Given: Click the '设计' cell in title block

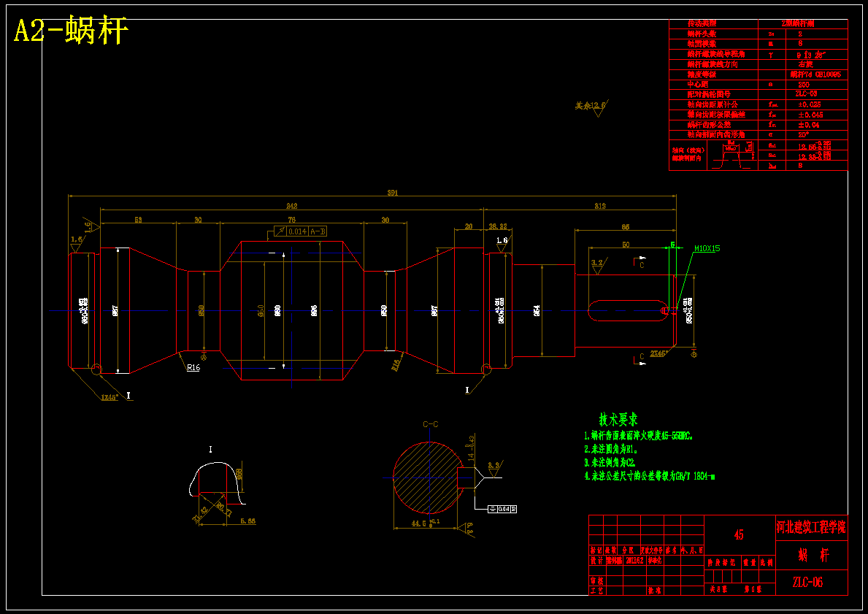Looking at the screenshot, I should (596, 560).
